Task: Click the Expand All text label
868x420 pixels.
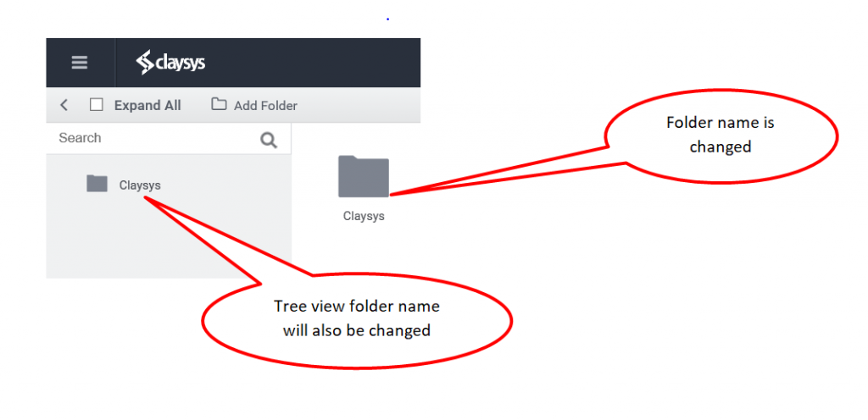Action: coord(147,106)
